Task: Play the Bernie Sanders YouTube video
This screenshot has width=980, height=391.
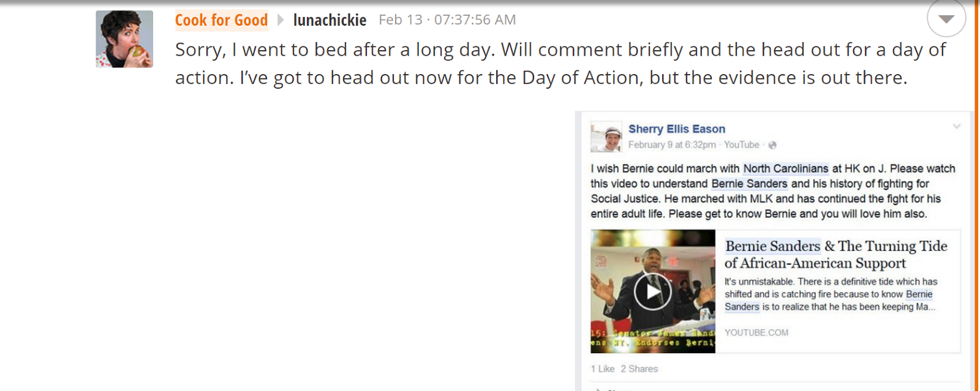Action: pos(652,291)
